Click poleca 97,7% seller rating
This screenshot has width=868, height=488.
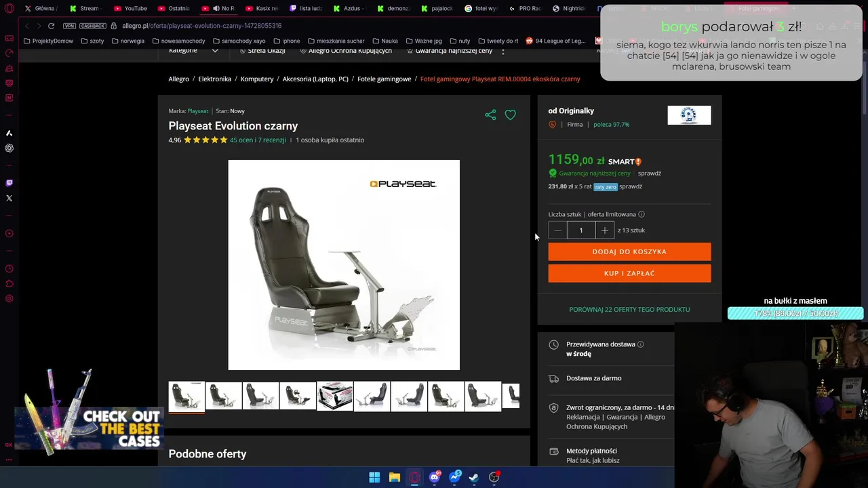pos(611,125)
